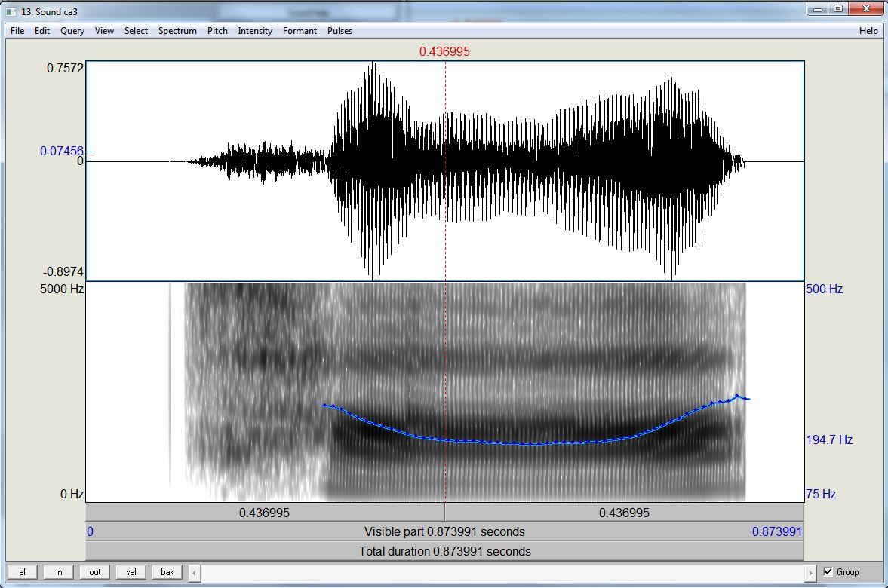Click the 500 Hz pitch ceiling label
The height and width of the screenshot is (588, 888).
825,289
